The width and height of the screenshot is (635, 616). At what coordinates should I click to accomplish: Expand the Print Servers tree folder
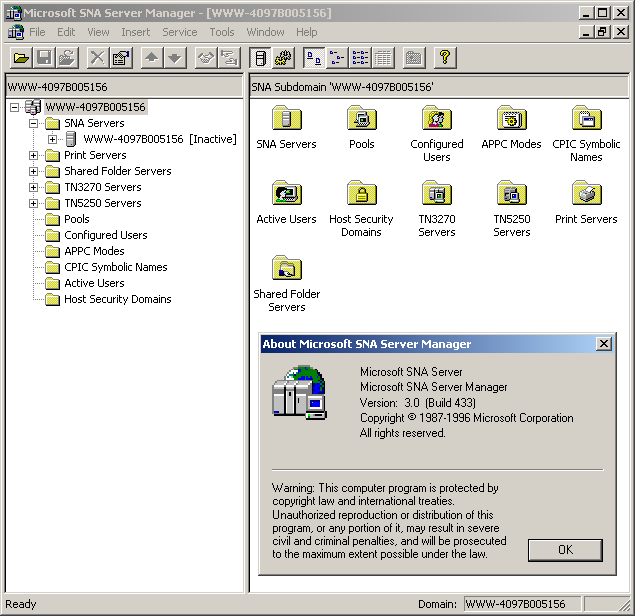(34, 155)
